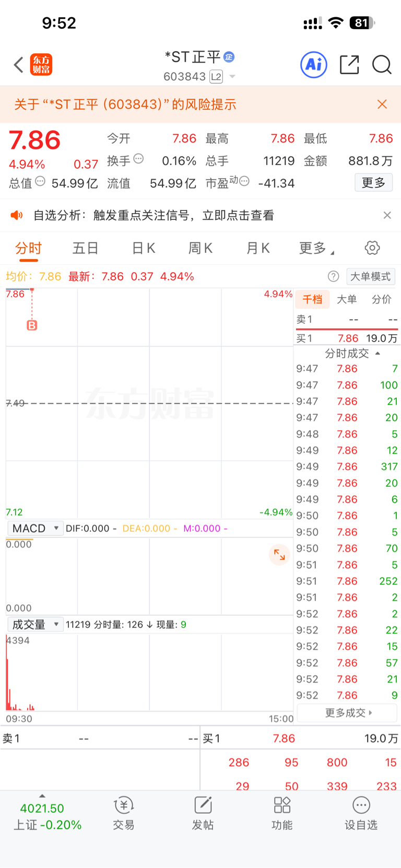Tap the 总手 11219 value
This screenshot has width=401, height=868.
point(279,161)
